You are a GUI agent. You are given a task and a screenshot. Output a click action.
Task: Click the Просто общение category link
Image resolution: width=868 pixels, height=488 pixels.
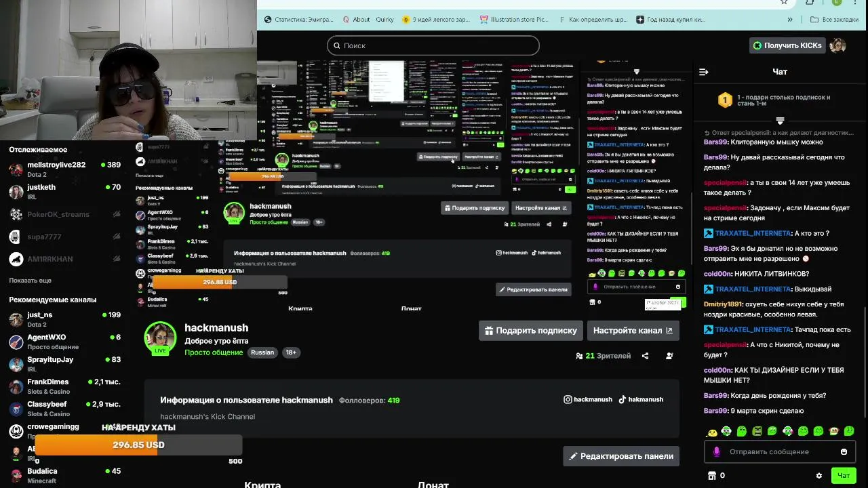(x=214, y=352)
